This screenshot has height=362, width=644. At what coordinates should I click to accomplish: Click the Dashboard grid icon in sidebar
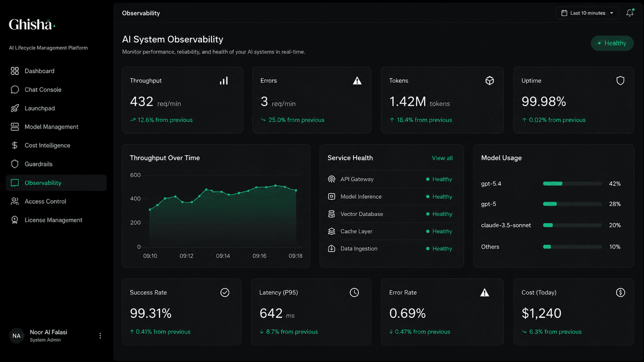(15, 71)
